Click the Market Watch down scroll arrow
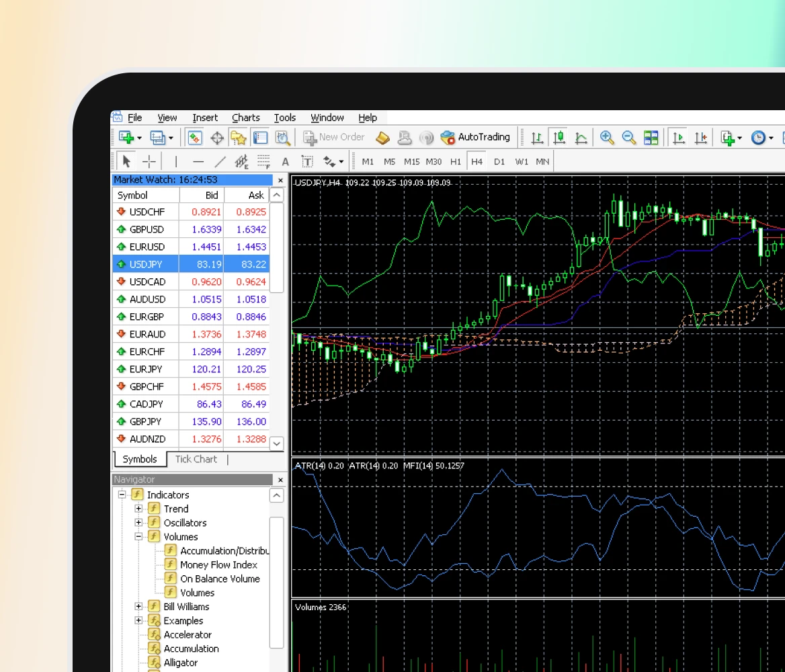The height and width of the screenshot is (672, 785). tap(276, 444)
